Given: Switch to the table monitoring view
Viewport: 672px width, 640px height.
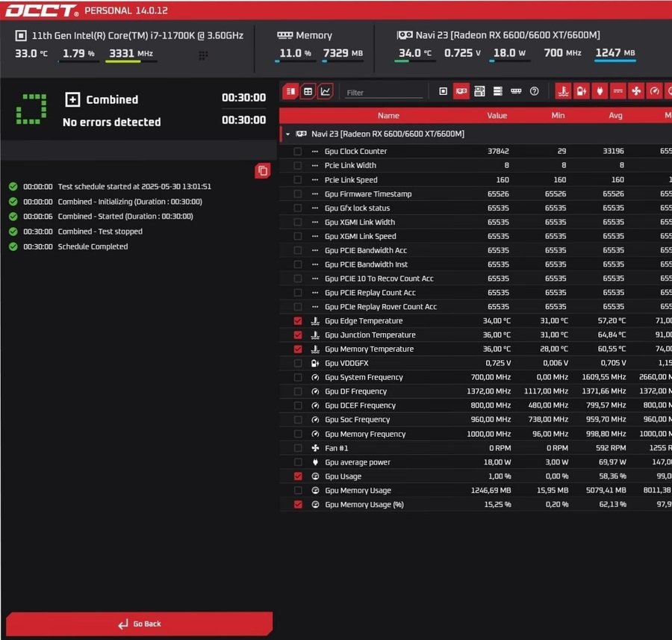Looking at the screenshot, I should click(308, 91).
